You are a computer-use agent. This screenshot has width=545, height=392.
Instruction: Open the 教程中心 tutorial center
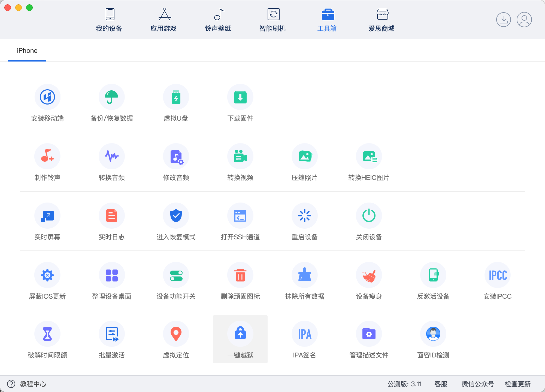coord(33,384)
